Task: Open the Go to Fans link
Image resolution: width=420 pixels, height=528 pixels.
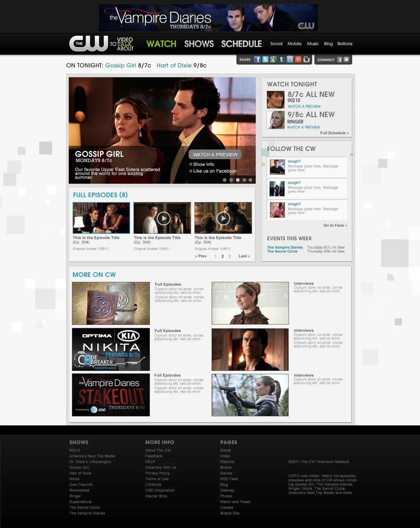Action: tap(335, 225)
